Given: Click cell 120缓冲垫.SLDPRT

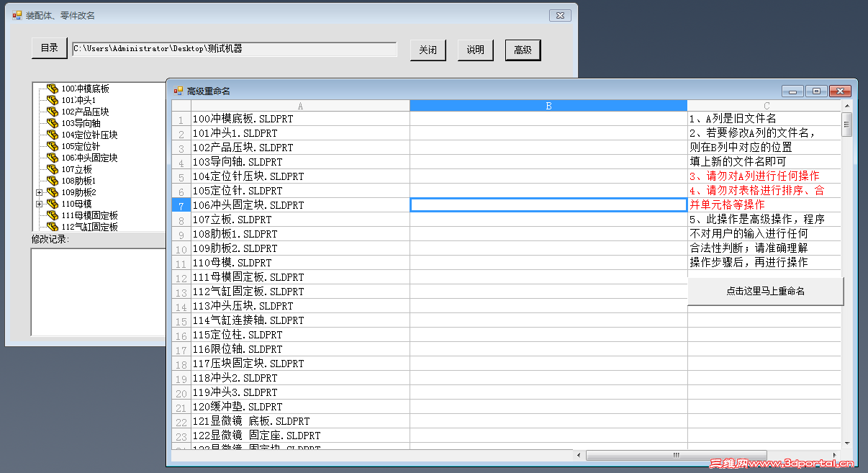Looking at the screenshot, I should click(300, 407).
